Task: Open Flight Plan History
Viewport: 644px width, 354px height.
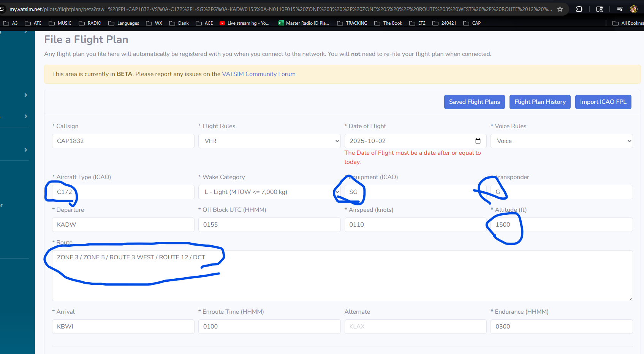Action: pyautogui.click(x=540, y=102)
